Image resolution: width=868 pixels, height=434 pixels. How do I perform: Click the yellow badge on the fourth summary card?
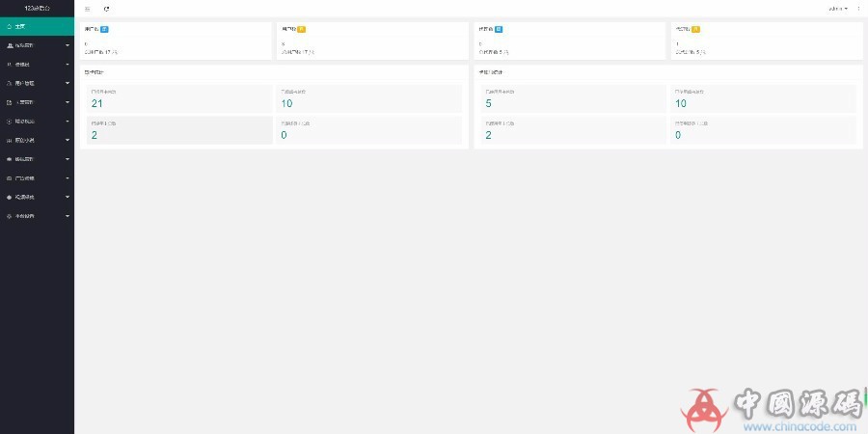click(695, 29)
